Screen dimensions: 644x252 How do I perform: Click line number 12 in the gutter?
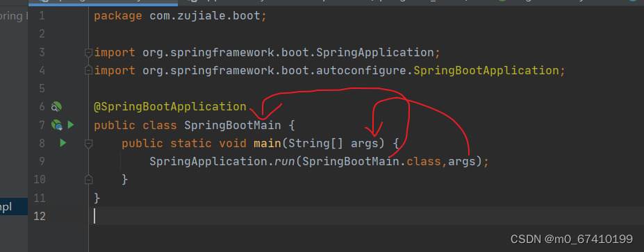[x=40, y=216]
